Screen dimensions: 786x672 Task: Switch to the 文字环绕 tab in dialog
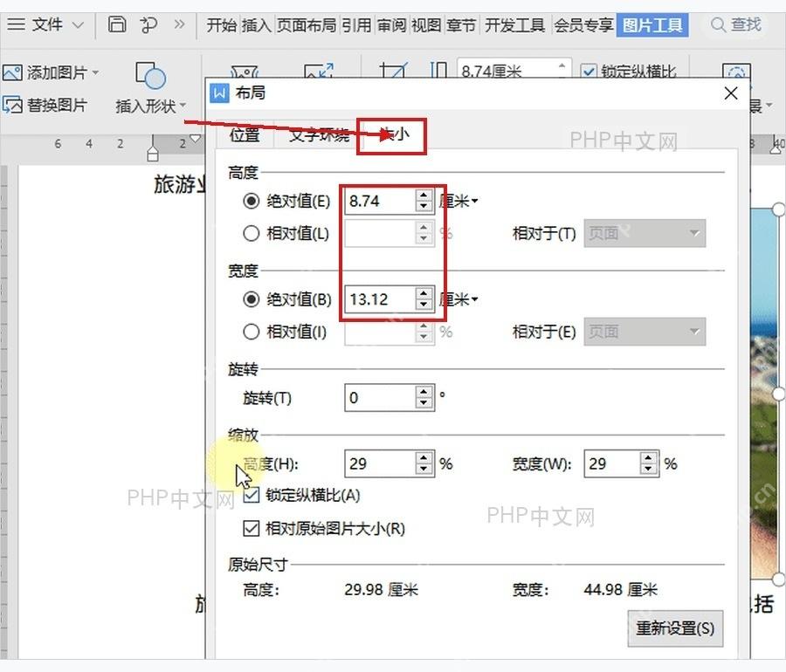click(319, 134)
